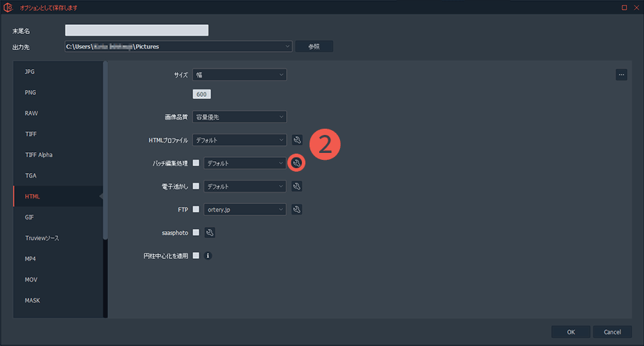The image size is (644, 346).
Task: Open FTP wrench settings icon
Action: pos(297,209)
